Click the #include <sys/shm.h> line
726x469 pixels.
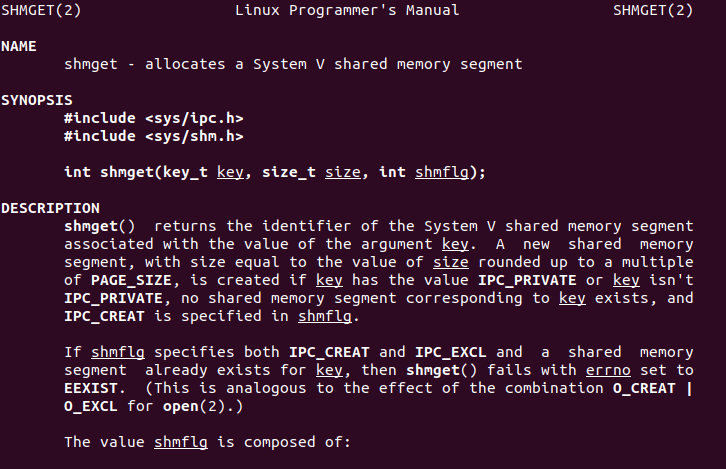154,136
